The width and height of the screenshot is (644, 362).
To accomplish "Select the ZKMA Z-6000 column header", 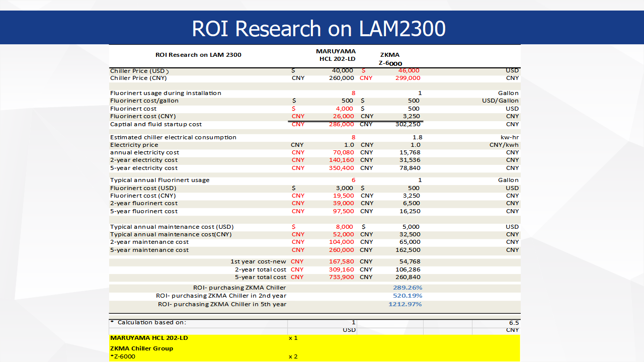I will (390, 59).
